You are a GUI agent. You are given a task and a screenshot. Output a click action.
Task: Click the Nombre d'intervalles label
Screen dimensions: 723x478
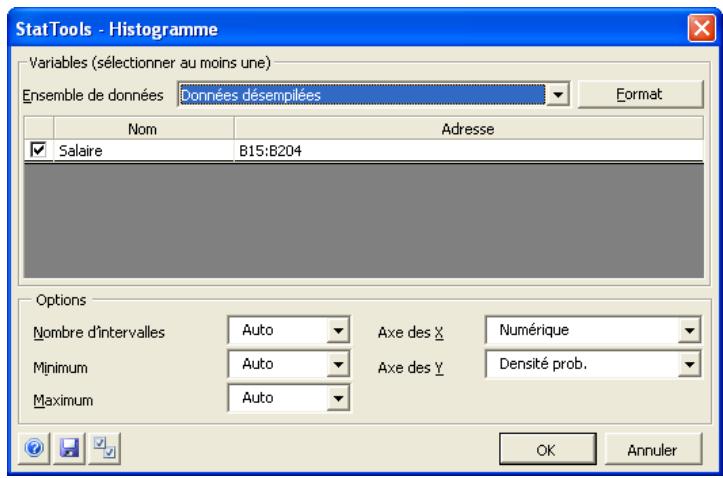pyautogui.click(x=99, y=332)
